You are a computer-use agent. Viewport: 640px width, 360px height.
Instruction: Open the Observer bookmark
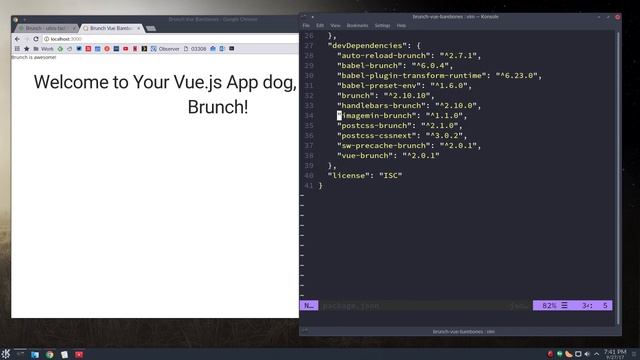pos(165,49)
